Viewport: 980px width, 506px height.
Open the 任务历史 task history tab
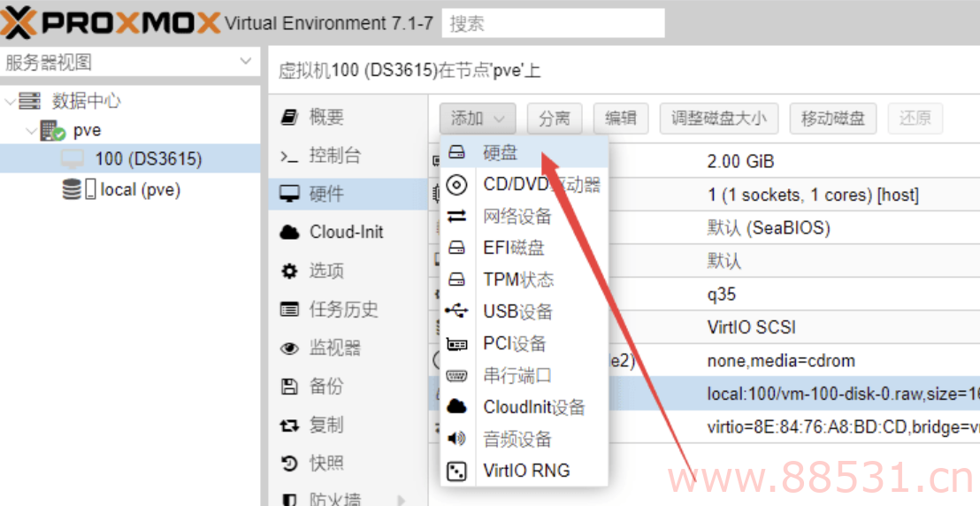click(348, 310)
